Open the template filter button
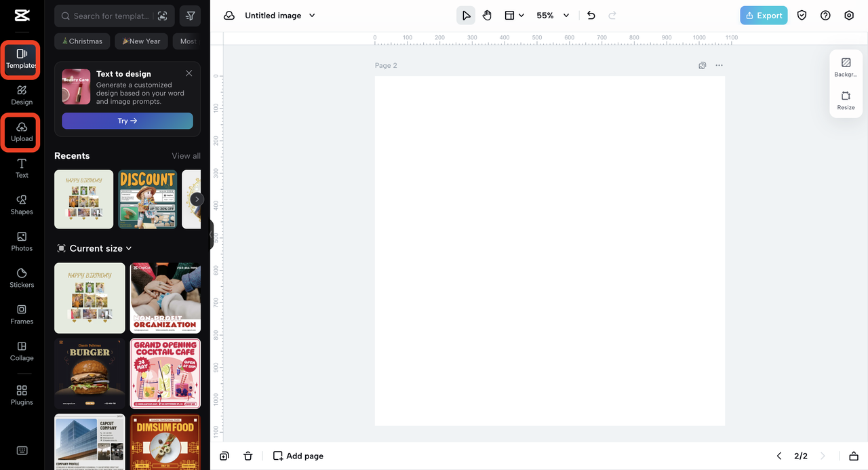The width and height of the screenshot is (868, 470). click(x=190, y=16)
